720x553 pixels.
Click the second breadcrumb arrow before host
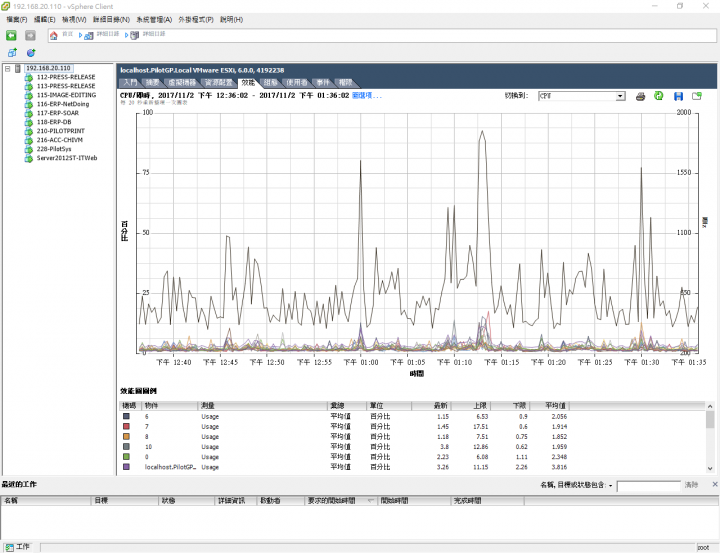coord(126,35)
